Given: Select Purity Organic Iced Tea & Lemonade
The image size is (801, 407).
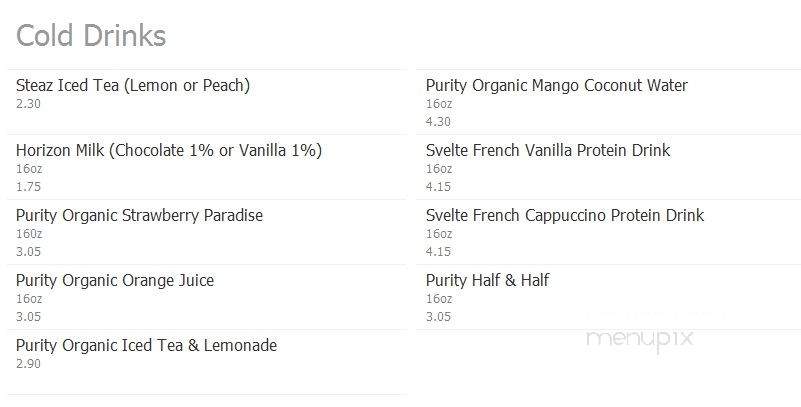Looking at the screenshot, I should pos(146,345).
